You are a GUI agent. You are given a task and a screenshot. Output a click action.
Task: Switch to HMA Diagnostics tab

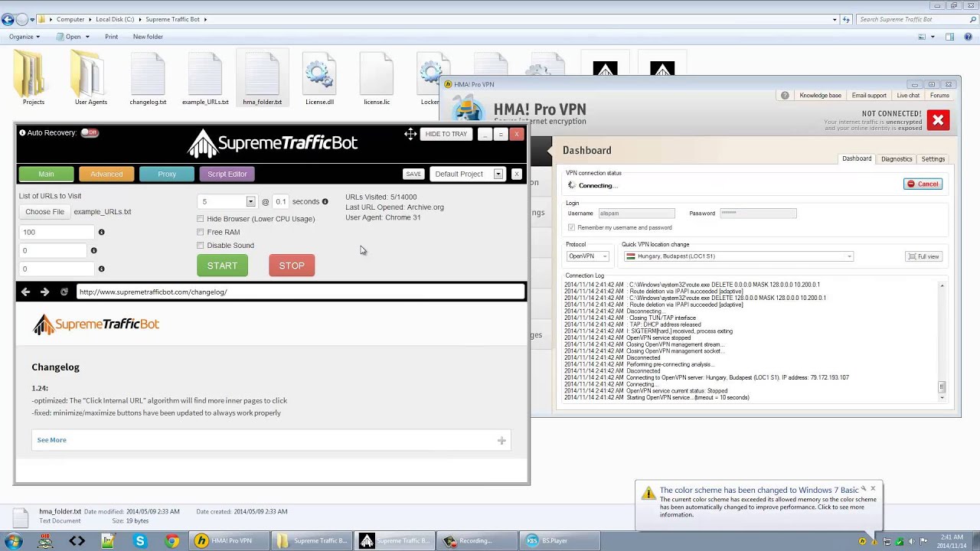point(897,159)
